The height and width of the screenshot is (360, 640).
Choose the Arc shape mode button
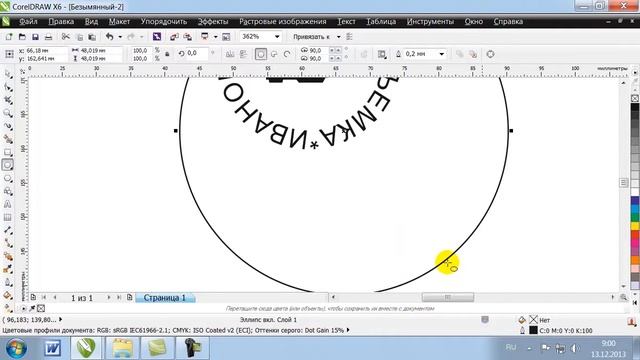click(x=287, y=54)
